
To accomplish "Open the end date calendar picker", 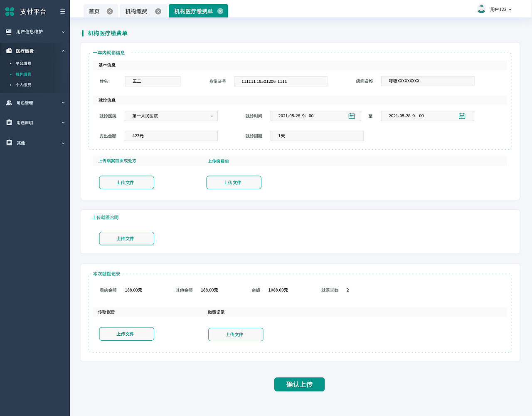I will click(462, 116).
